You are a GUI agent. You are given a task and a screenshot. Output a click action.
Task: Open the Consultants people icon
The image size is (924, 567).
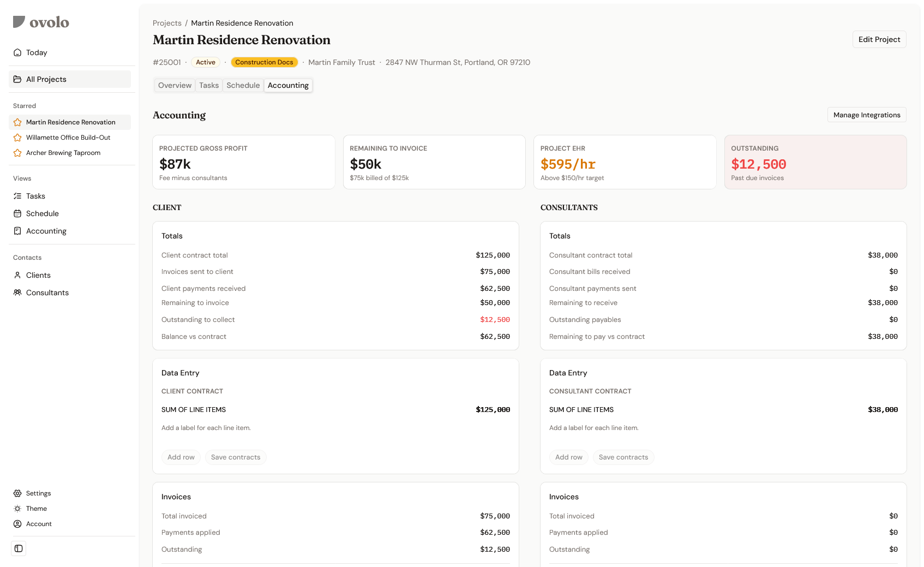pos(17,293)
